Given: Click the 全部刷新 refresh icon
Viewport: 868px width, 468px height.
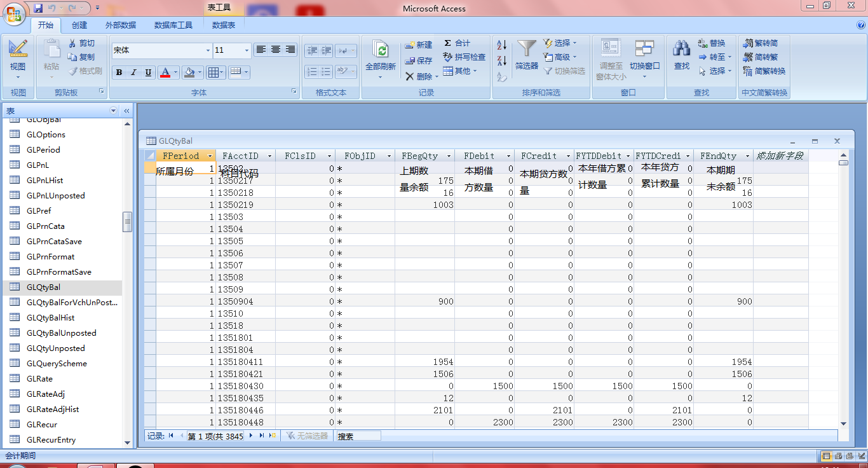Looking at the screenshot, I should (x=380, y=50).
